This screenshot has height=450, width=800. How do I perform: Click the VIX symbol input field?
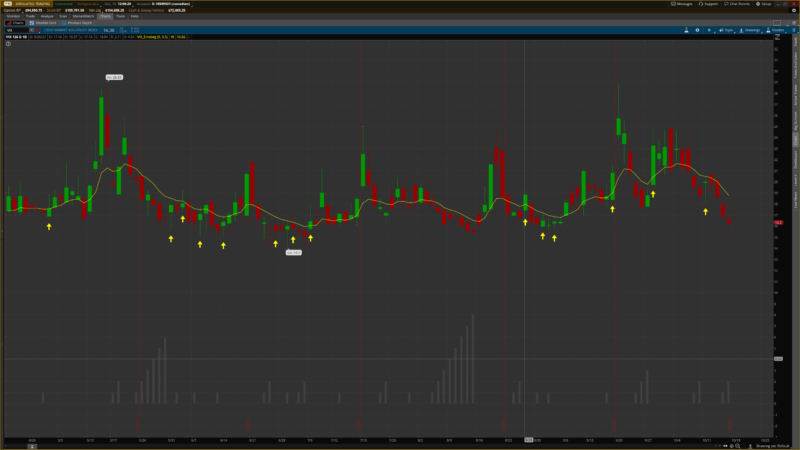pos(17,30)
